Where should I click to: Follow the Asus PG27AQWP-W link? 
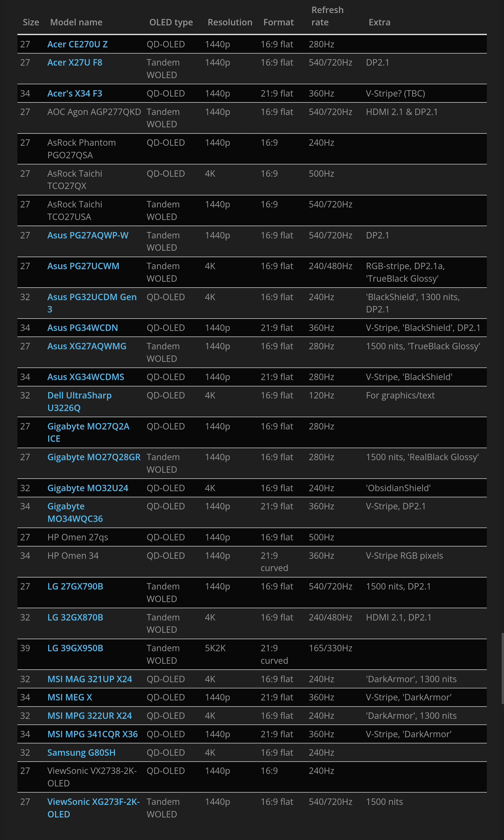point(88,235)
